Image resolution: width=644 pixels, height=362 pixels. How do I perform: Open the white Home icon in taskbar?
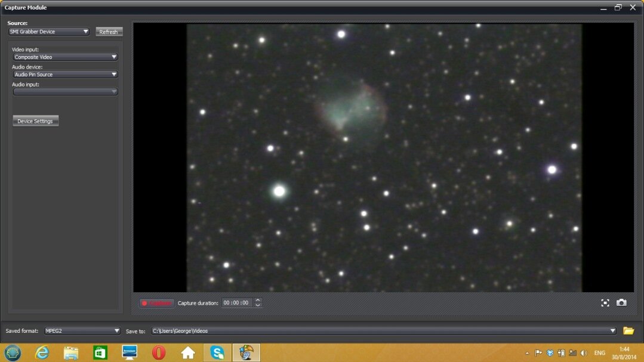coord(187,352)
